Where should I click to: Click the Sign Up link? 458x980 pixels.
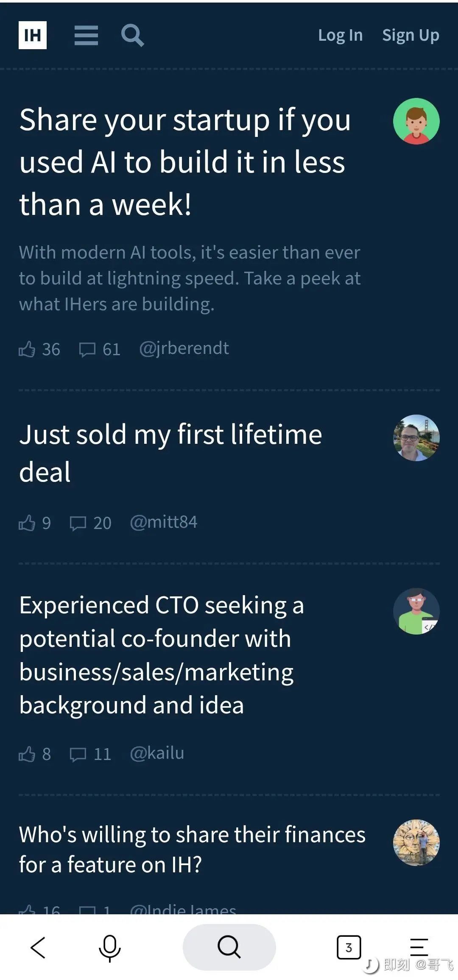point(411,35)
